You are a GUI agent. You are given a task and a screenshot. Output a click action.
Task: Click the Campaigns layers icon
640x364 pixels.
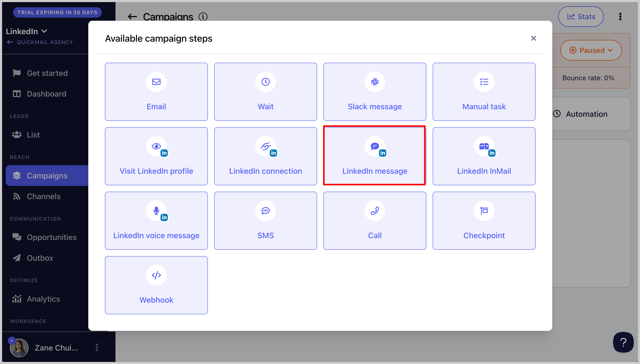[17, 176]
